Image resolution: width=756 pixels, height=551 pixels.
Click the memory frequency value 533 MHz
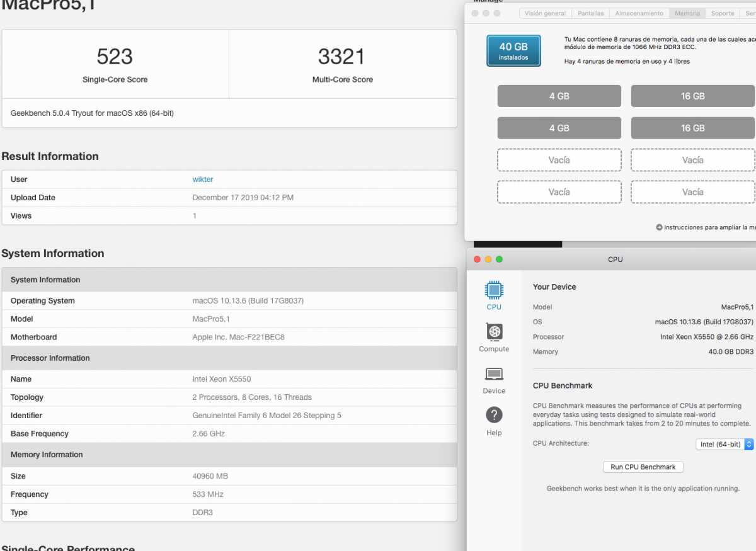pyautogui.click(x=208, y=494)
